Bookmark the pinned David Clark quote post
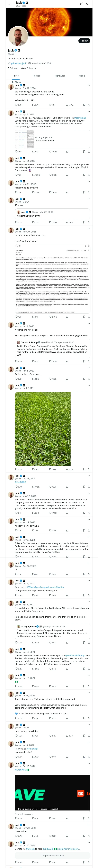 84,105
